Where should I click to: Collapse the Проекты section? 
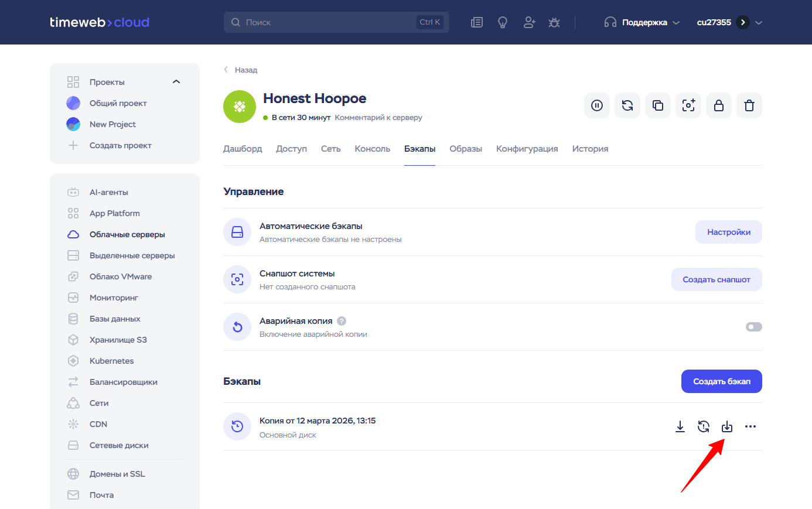pyautogui.click(x=176, y=82)
